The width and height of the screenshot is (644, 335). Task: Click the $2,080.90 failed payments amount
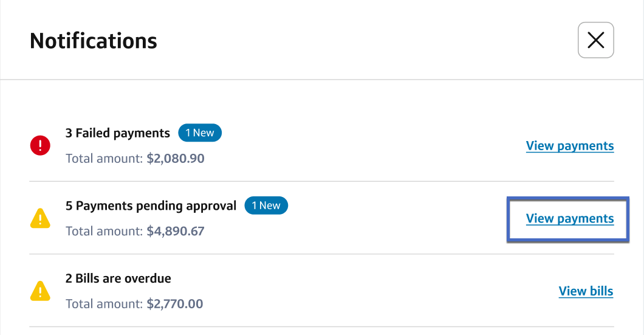(x=176, y=159)
